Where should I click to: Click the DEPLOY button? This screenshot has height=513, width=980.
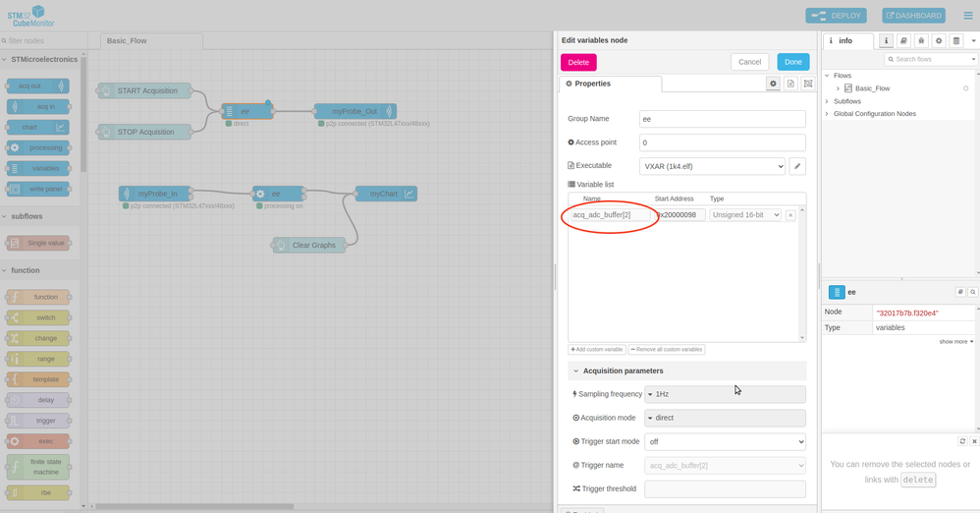click(837, 16)
